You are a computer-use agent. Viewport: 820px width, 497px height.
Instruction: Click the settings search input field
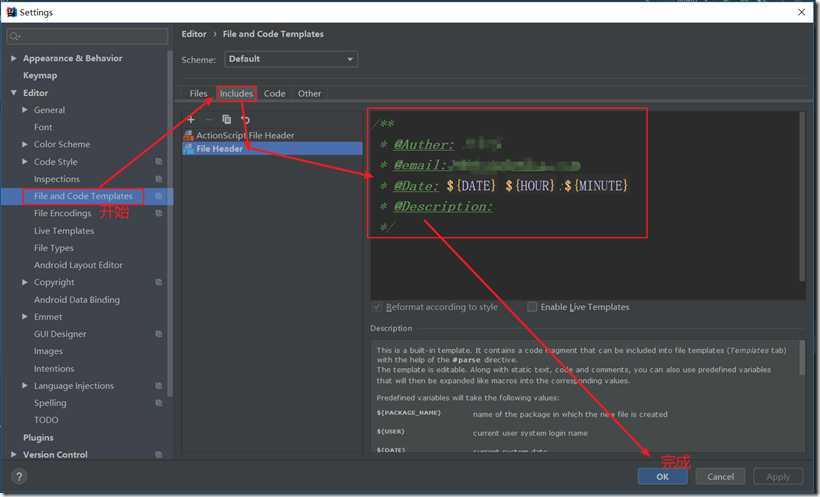[87, 36]
